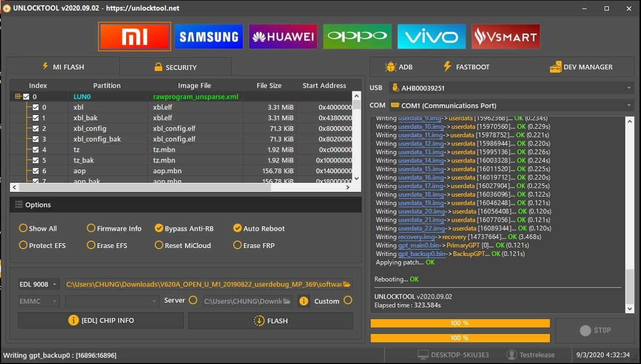Switch to the MI FLASH tab
This screenshot has height=364, width=641.
point(63,67)
